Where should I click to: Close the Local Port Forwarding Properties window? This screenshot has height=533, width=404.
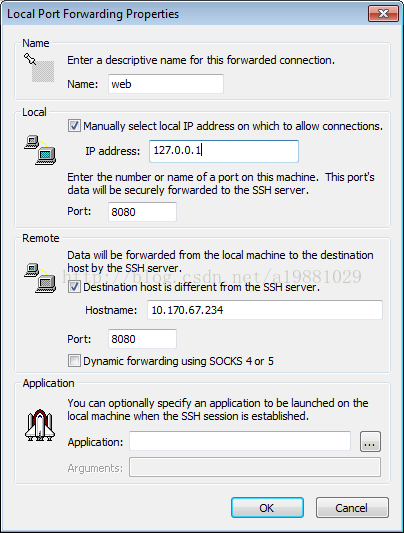click(383, 14)
